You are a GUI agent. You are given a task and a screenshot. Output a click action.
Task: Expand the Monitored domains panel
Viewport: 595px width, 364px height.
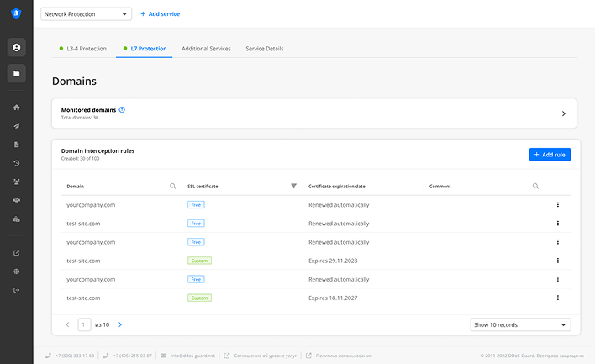point(563,113)
